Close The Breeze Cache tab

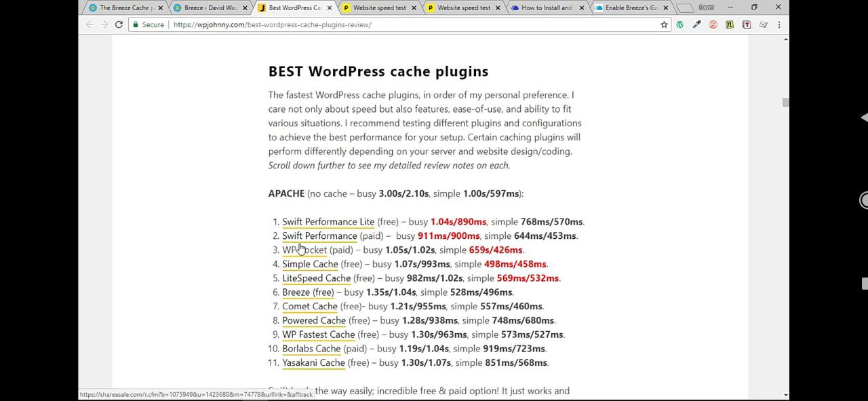point(161,8)
